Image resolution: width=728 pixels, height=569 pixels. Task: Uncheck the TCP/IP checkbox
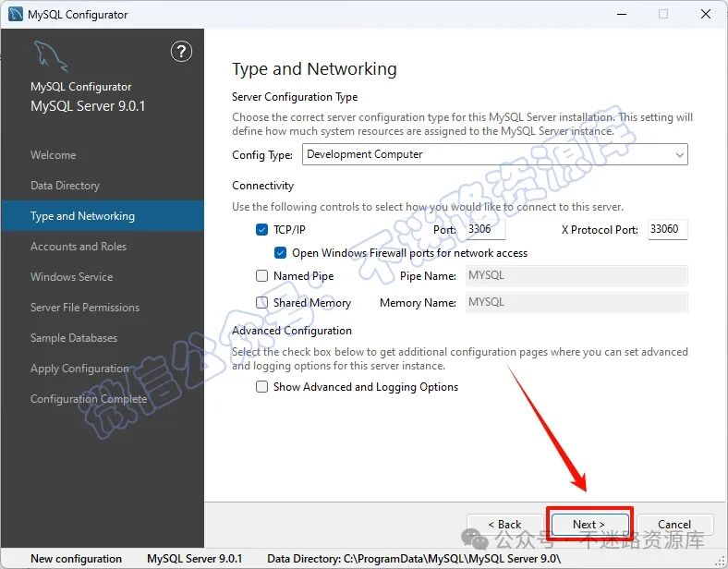(261, 230)
